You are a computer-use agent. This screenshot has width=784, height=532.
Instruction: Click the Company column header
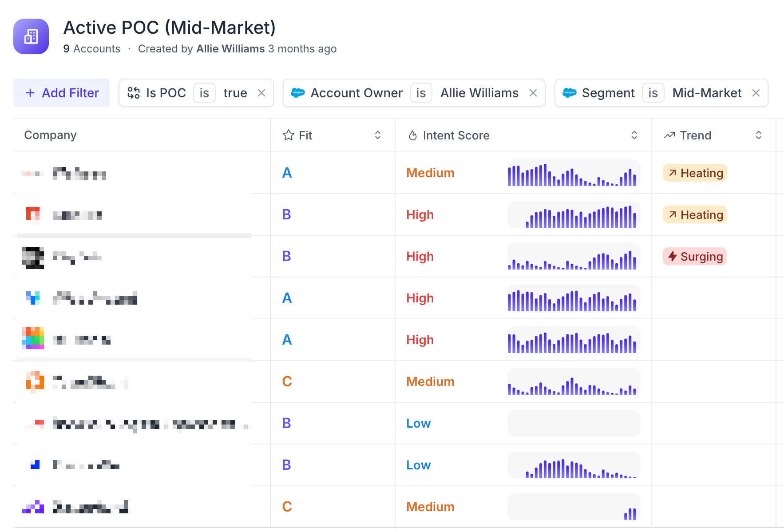(x=51, y=135)
